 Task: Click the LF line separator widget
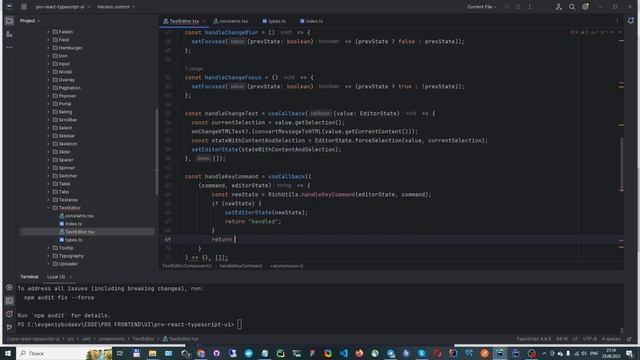(x=575, y=339)
